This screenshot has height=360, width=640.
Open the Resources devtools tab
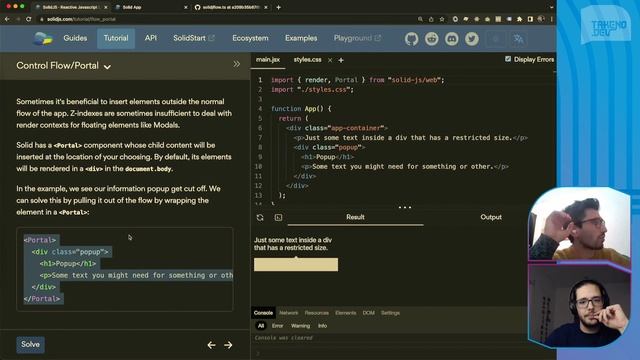(x=316, y=313)
